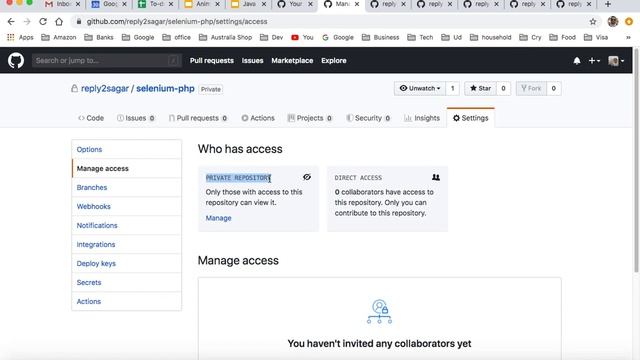
Task: Open the profile avatar menu in the GitHub header
Action: (616, 61)
